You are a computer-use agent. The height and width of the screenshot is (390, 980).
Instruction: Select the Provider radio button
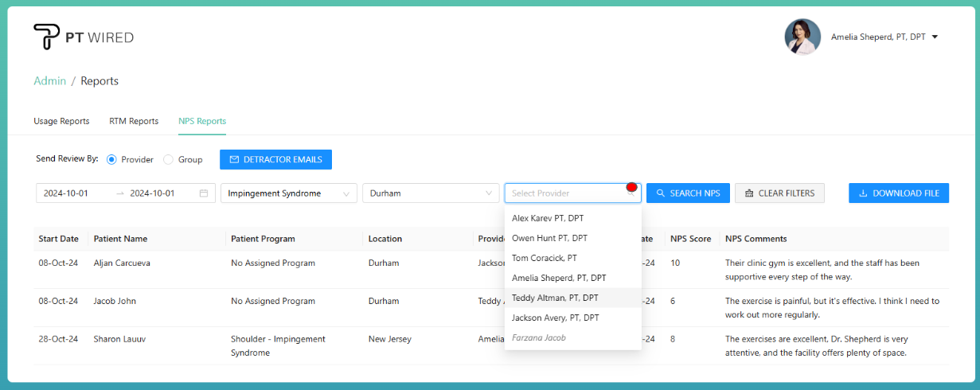click(x=111, y=160)
